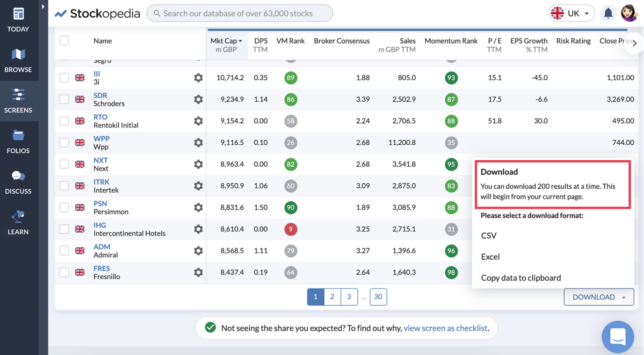Tick the checkbox for Intertek row

point(64,186)
